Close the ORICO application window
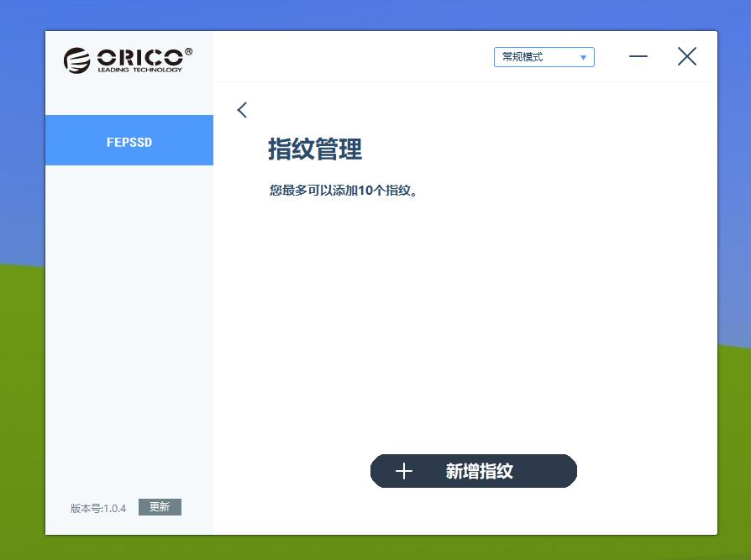Viewport: 751px width, 560px height. pyautogui.click(x=686, y=56)
